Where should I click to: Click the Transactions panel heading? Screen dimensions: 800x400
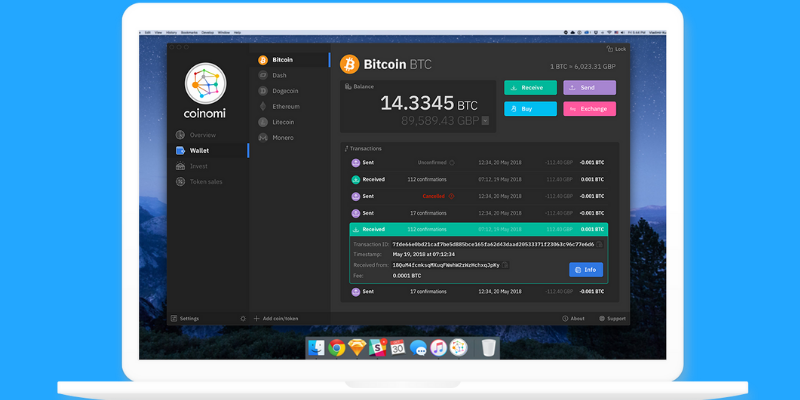coord(363,149)
